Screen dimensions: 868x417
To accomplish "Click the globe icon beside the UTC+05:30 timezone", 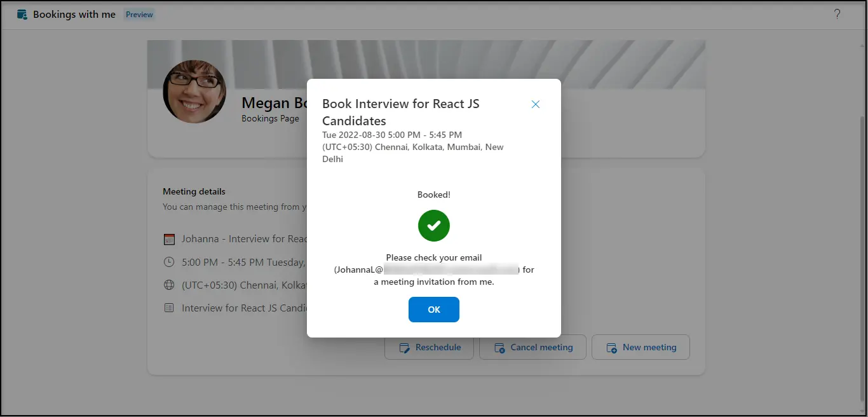I will (169, 285).
